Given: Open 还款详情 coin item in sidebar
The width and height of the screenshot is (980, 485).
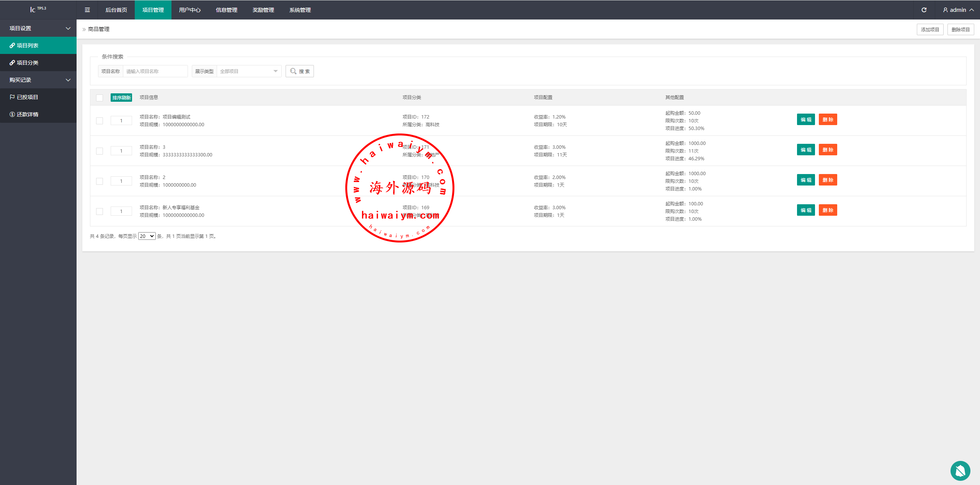Looking at the screenshot, I should 27,114.
